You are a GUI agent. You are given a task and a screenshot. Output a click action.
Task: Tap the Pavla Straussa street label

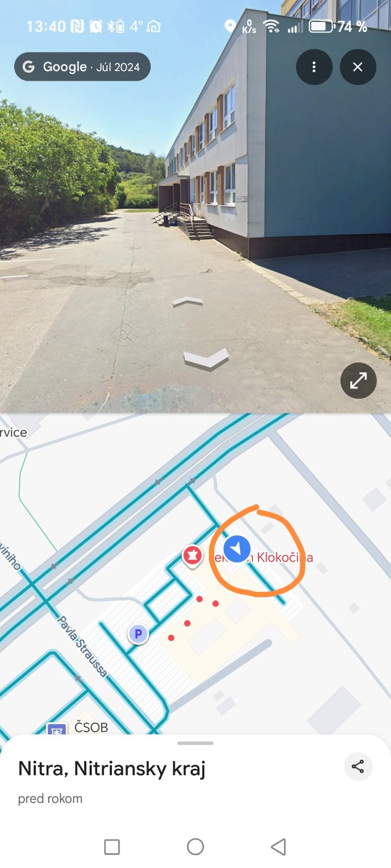coord(82,646)
